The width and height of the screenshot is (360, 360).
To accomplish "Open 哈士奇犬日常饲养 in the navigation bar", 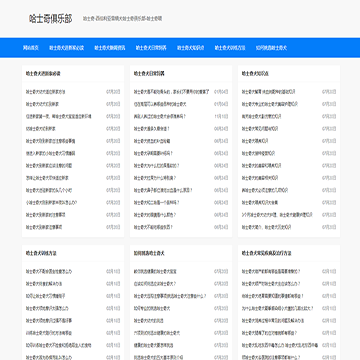I will (x=151, y=48).
